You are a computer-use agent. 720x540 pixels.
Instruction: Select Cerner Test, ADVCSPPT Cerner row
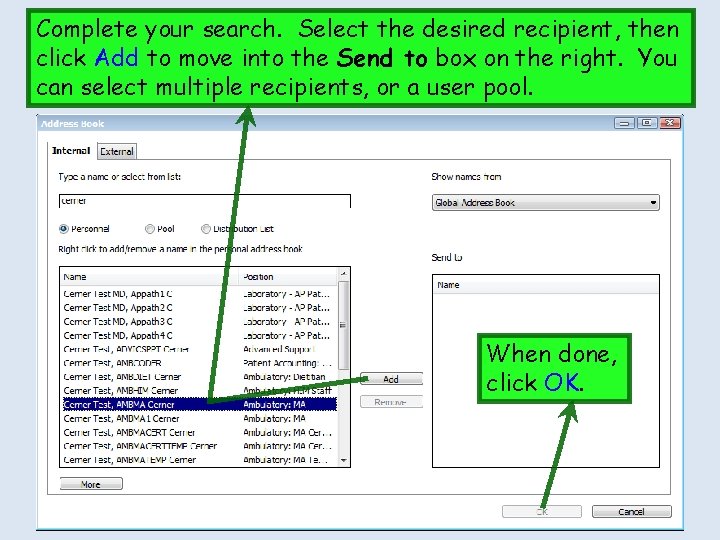coord(199,349)
